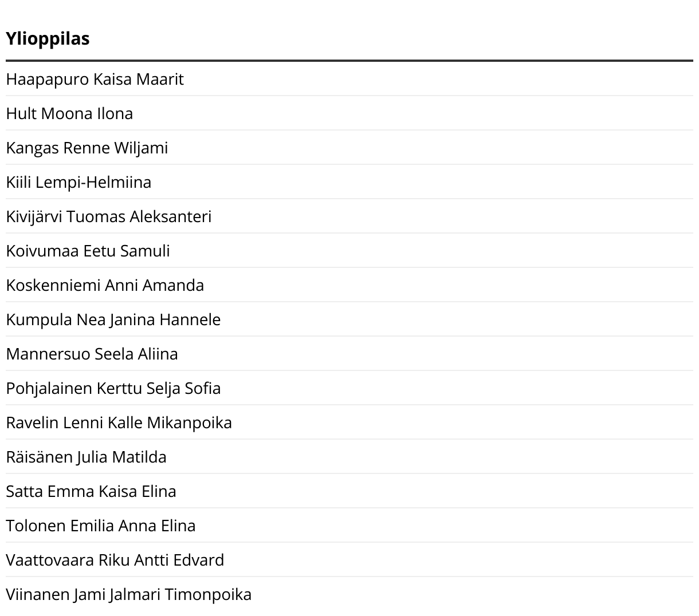The width and height of the screenshot is (699, 616).
Task: Click the surname Pohjalainen
Action: coord(49,389)
